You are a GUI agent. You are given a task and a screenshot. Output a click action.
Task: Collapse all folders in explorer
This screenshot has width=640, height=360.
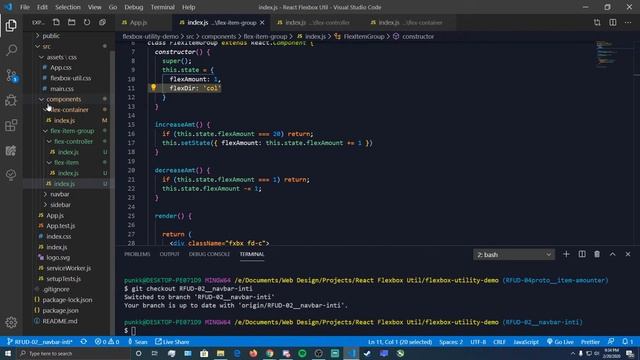pyautogui.click(x=102, y=22)
